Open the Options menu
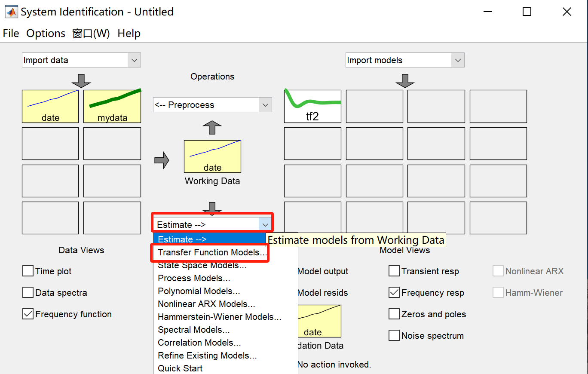The image size is (588, 374). pos(46,34)
